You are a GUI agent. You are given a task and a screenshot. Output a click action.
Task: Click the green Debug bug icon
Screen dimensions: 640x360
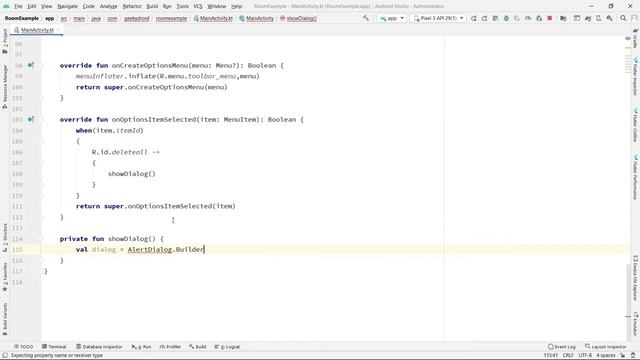[506, 18]
